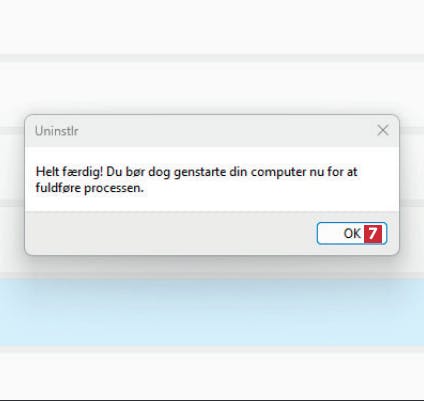Click the 'Helt færdig!' text
The image size is (424, 401).
(x=69, y=172)
